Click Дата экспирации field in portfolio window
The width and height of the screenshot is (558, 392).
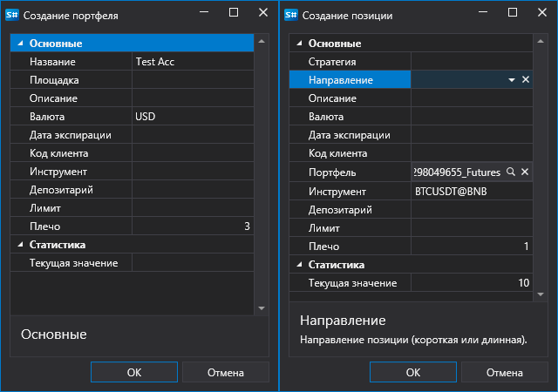pos(193,135)
